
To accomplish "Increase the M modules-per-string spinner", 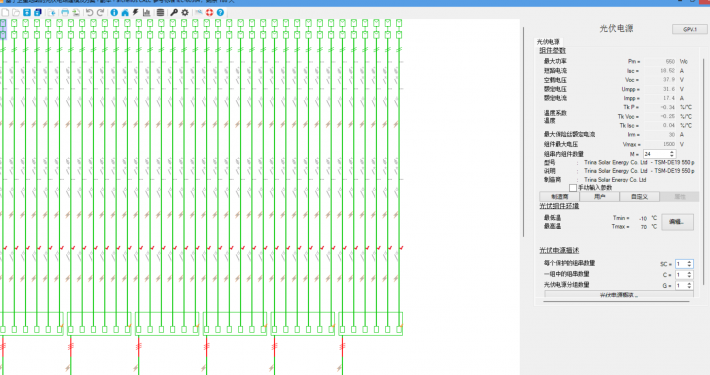I will point(672,152).
